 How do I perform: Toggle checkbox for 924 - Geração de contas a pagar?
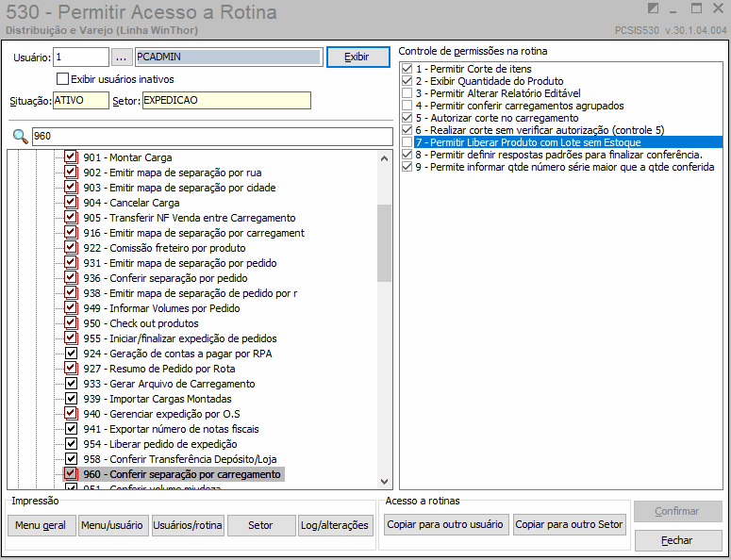71,354
